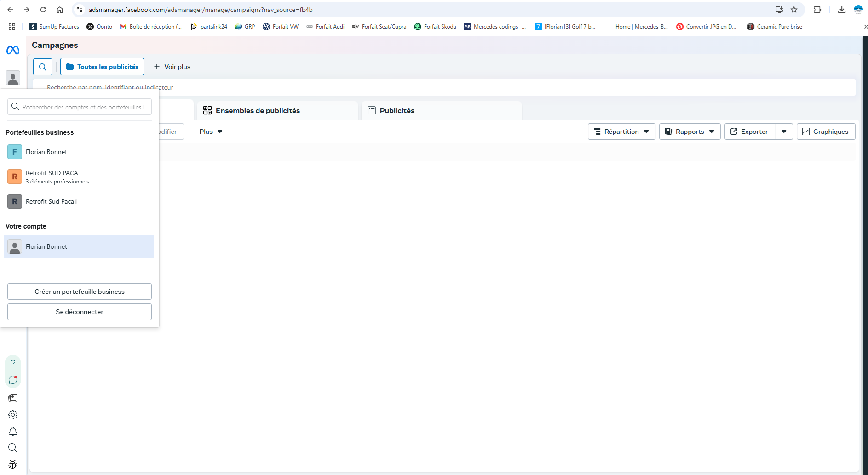
Task: Click the magnifier search button near Toutes les publicités
Action: (x=43, y=67)
